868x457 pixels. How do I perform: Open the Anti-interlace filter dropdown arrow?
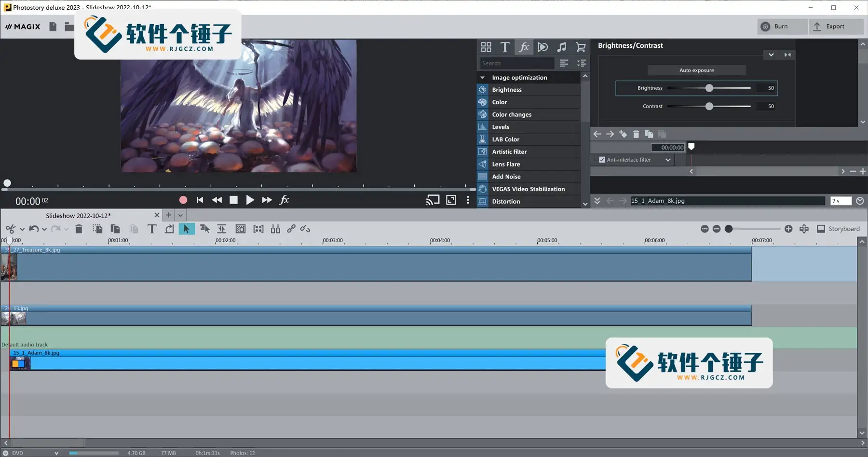(x=668, y=160)
